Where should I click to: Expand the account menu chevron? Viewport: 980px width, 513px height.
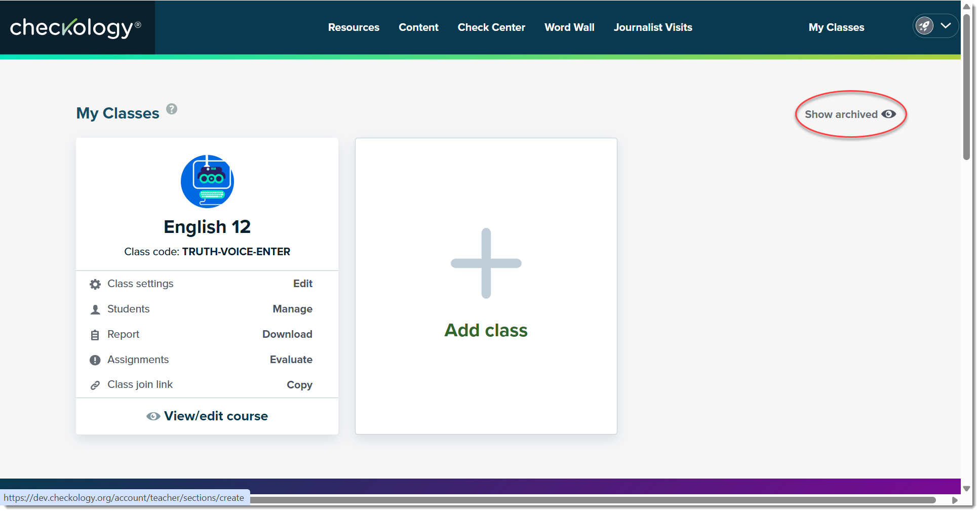pyautogui.click(x=946, y=25)
